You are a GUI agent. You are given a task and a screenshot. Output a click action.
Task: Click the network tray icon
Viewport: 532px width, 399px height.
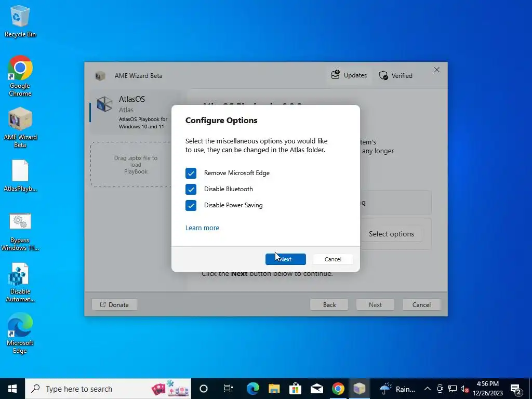point(453,389)
